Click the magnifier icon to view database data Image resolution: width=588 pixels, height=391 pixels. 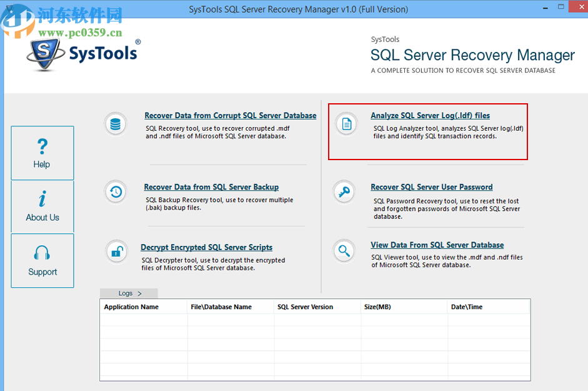tap(345, 251)
